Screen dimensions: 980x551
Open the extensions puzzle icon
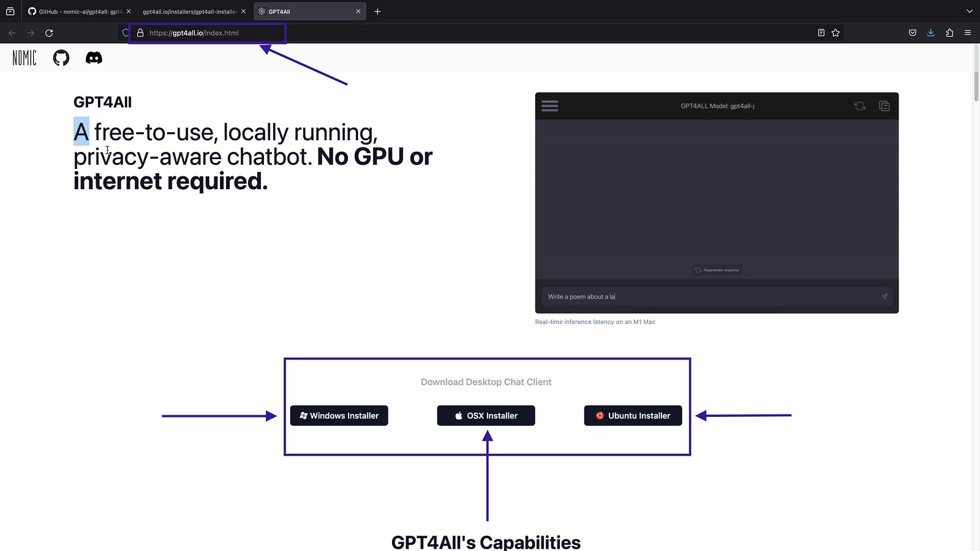[949, 33]
